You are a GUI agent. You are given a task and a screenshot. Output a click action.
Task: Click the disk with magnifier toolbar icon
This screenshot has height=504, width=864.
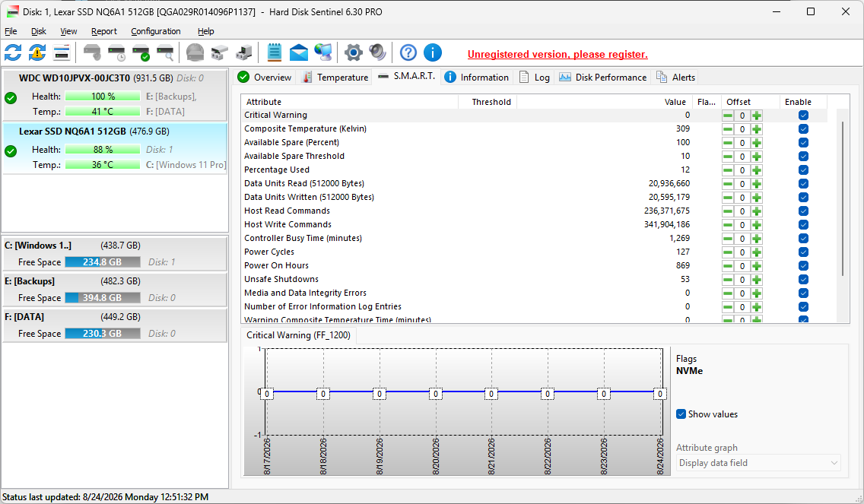coord(165,53)
